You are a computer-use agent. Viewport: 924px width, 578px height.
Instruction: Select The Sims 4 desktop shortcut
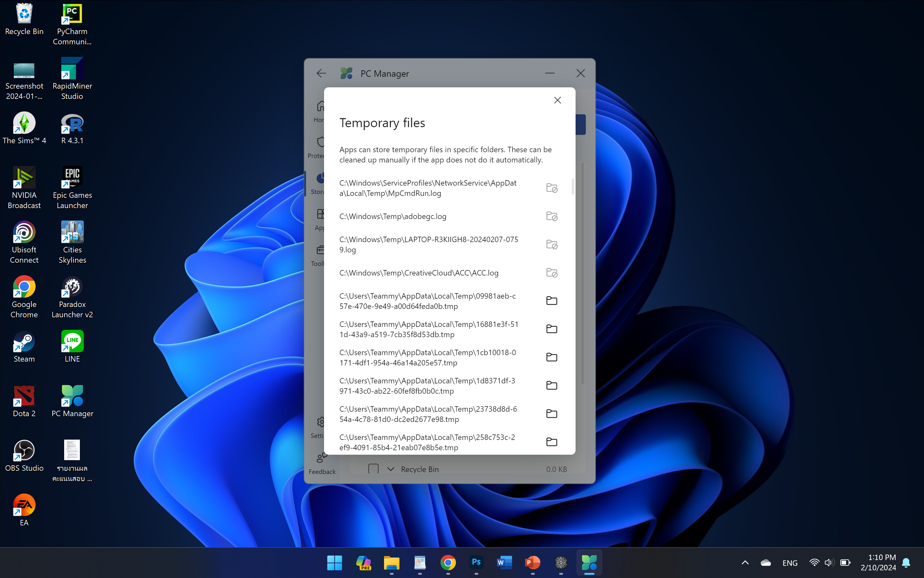[x=24, y=128]
